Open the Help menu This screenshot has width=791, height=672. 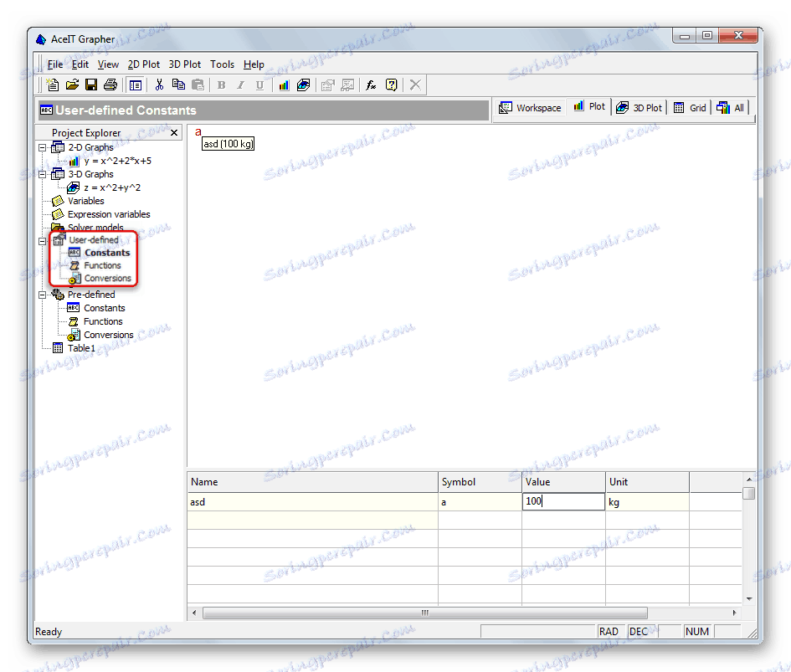tap(254, 64)
